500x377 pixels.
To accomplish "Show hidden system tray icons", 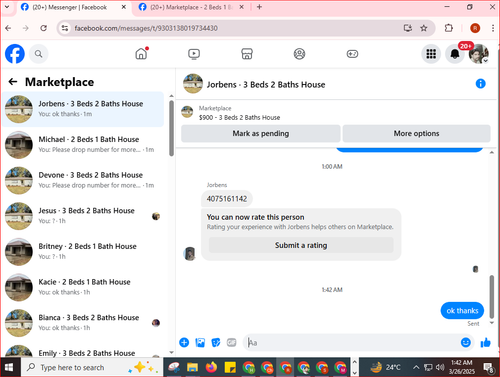I will coord(416,367).
